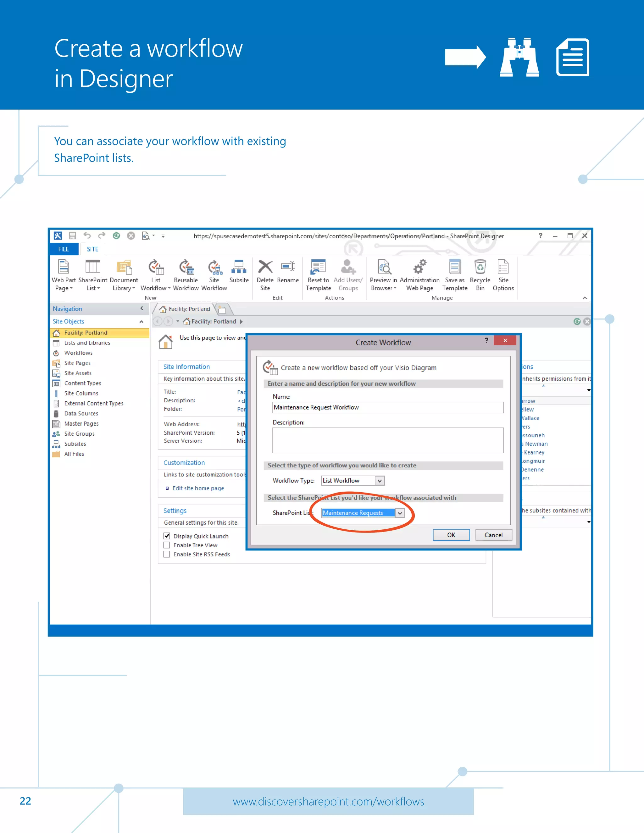The image size is (644, 833).
Task: Open the Workflow Type dropdown
Action: click(380, 481)
